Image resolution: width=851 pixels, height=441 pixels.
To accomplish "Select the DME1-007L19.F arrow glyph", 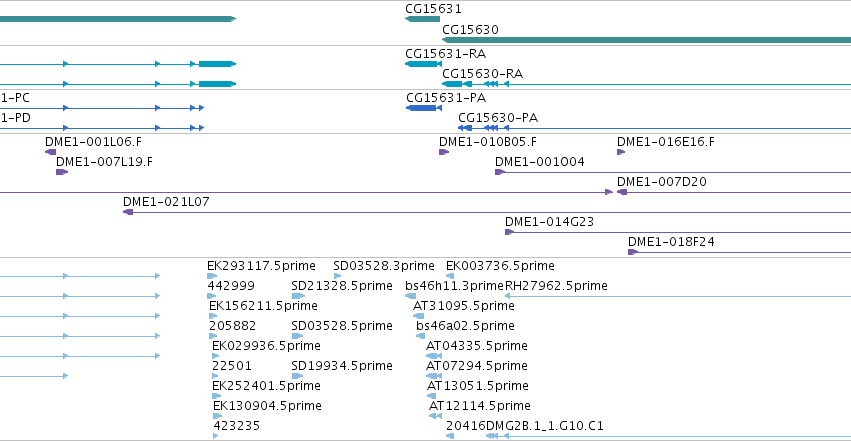I will tap(62, 172).
